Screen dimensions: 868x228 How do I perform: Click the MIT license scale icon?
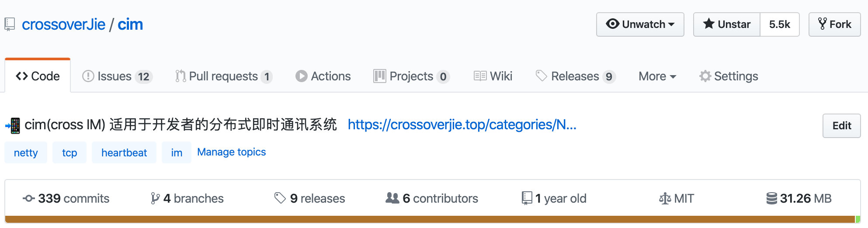[x=665, y=199]
